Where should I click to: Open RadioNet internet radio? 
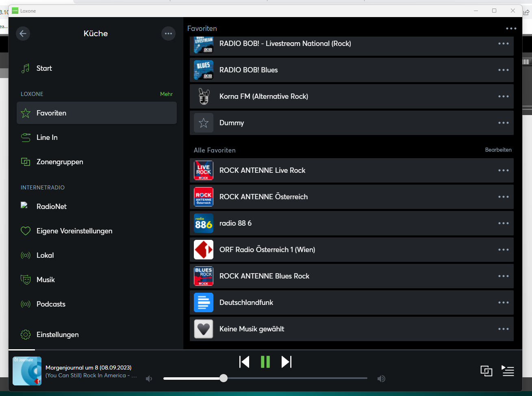tap(97, 207)
